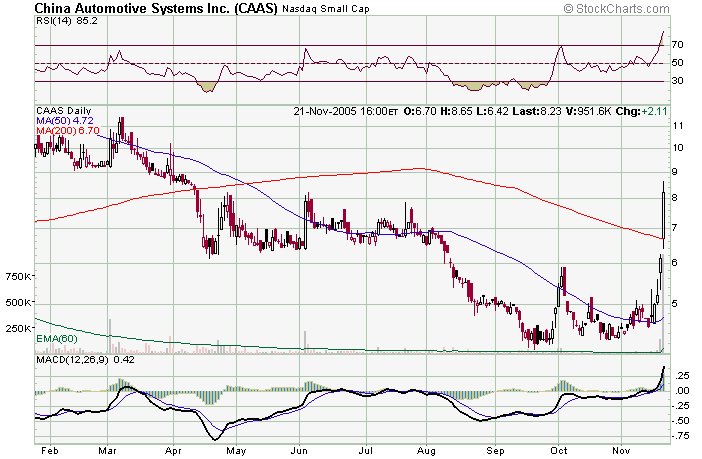Click the Oct month label on time axis

pyautogui.click(x=559, y=450)
